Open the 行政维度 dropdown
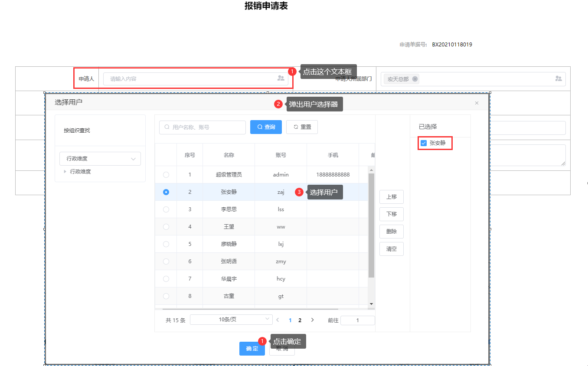 tap(100, 159)
